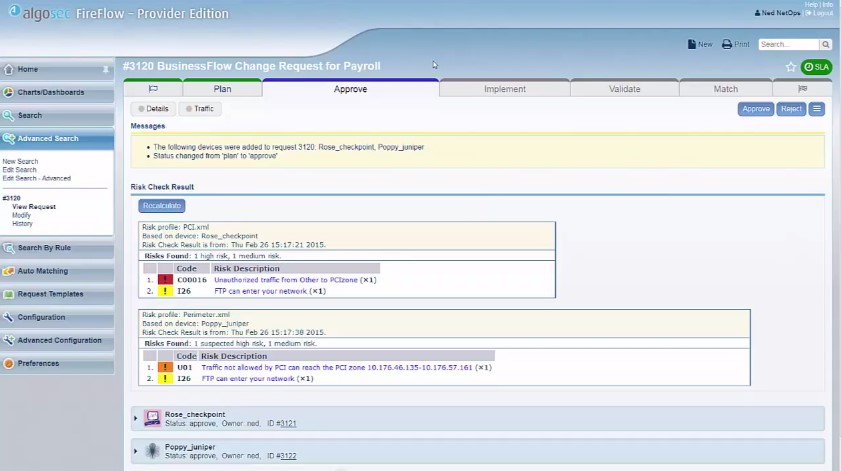Toggle the Details section button
Image resolution: width=841 pixels, height=471 pixels.
pyautogui.click(x=153, y=108)
